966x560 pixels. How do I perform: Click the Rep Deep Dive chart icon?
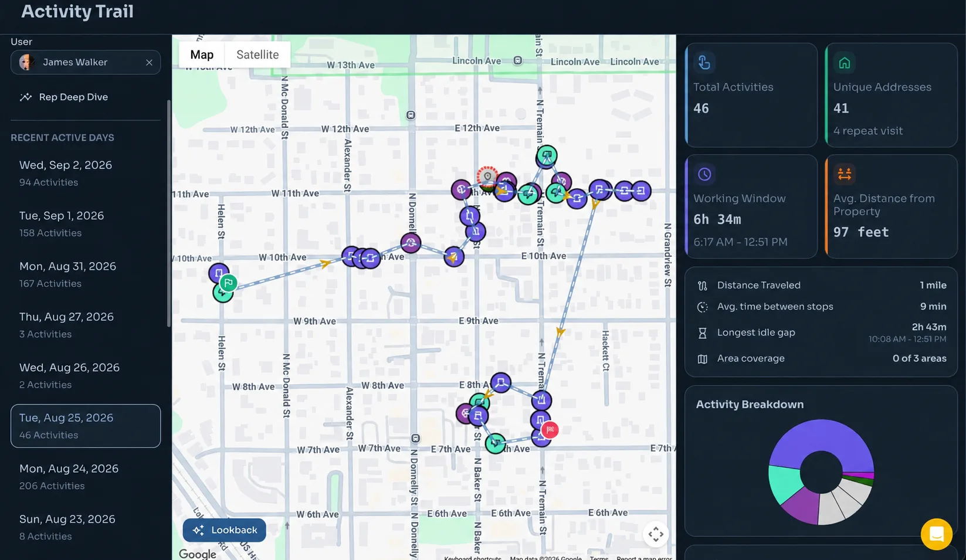coord(25,97)
